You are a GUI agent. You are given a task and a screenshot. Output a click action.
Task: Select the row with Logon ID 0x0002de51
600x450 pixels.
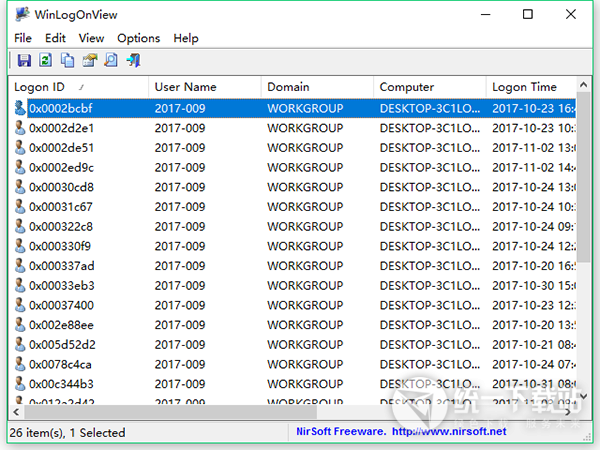tap(293, 148)
